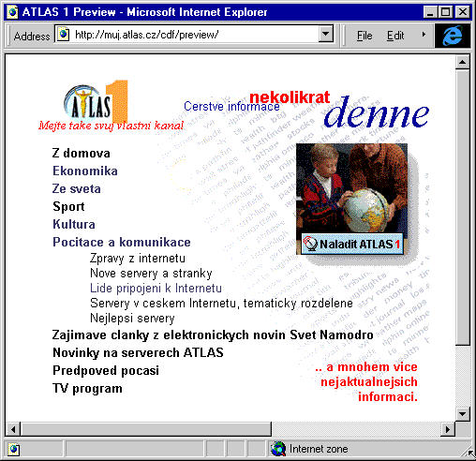
Task: Click the Address label
Action: [x=32, y=37]
